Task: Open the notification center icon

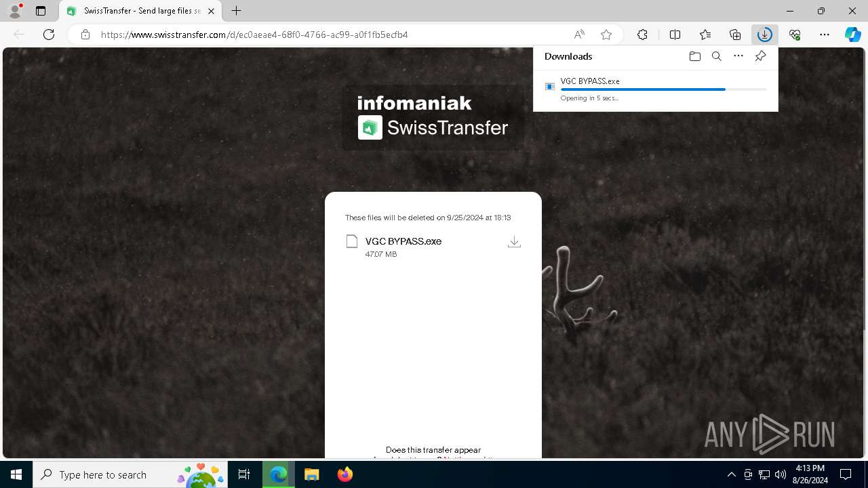Action: (846, 474)
